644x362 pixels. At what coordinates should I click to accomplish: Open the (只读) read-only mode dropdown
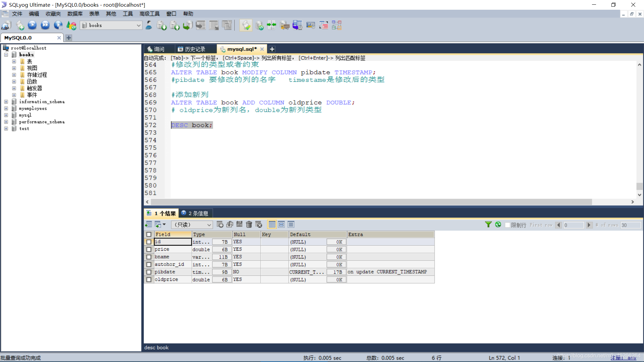pos(192,225)
